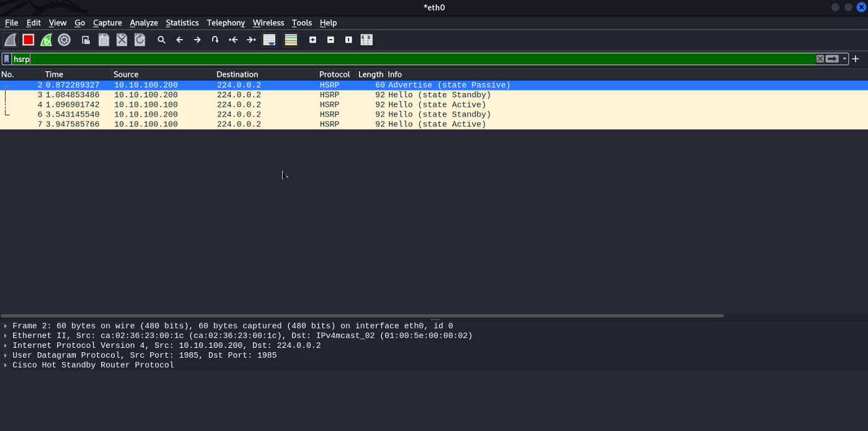Screen dimensions: 868x431
Task: Expand Cisco Hot Standby Router Protocol
Action: point(6,365)
